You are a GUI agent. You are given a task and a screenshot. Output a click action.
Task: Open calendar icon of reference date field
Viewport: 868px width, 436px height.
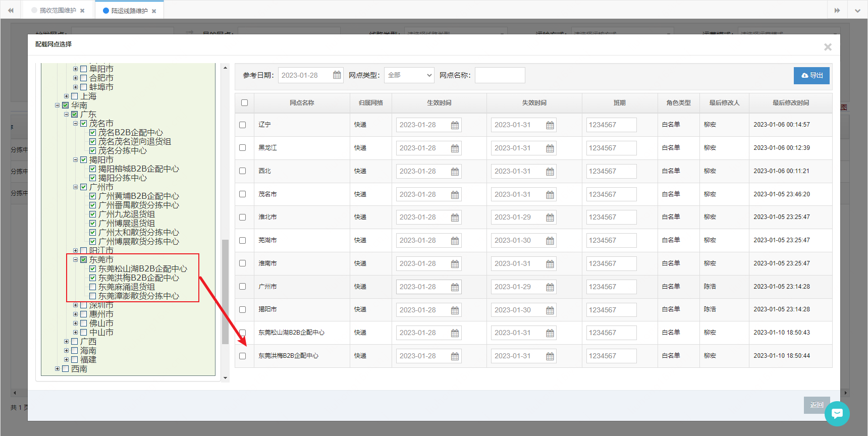[337, 75]
